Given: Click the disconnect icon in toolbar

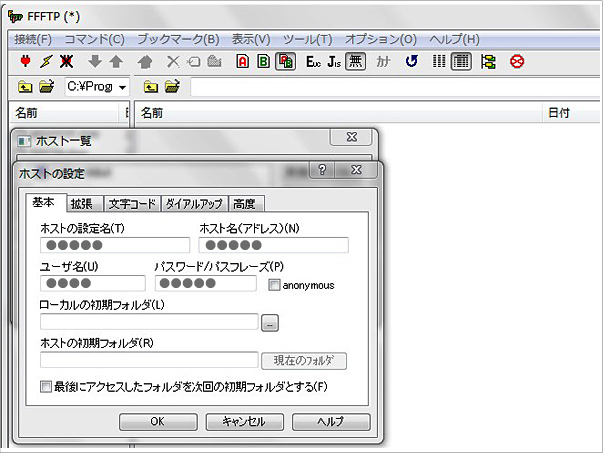Looking at the screenshot, I should click(65, 62).
